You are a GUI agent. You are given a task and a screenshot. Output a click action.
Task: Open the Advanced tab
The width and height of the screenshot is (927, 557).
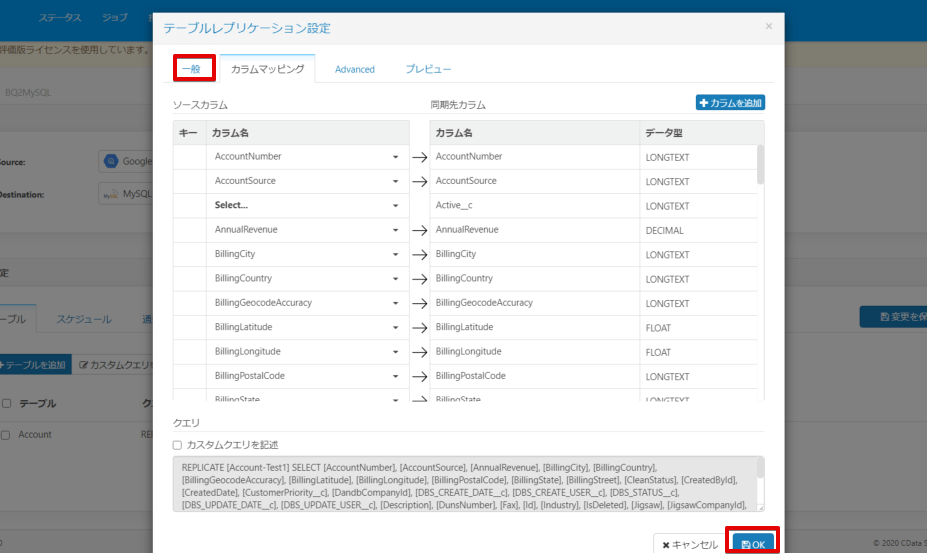click(x=355, y=69)
